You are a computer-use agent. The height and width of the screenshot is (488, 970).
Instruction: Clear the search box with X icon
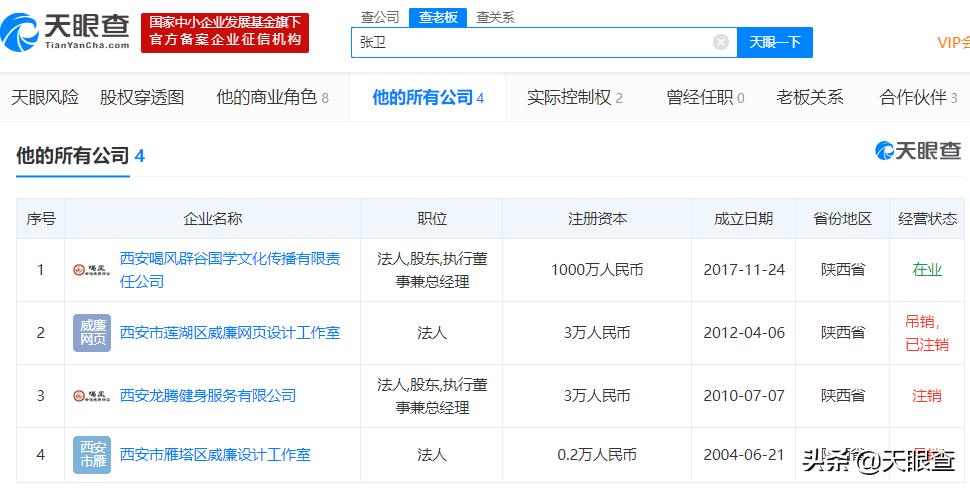[x=720, y=42]
